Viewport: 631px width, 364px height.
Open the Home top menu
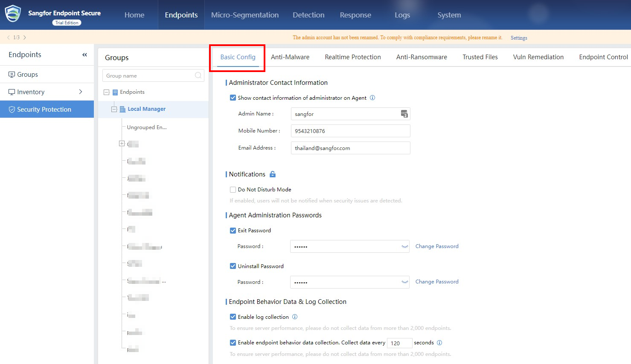(x=134, y=15)
